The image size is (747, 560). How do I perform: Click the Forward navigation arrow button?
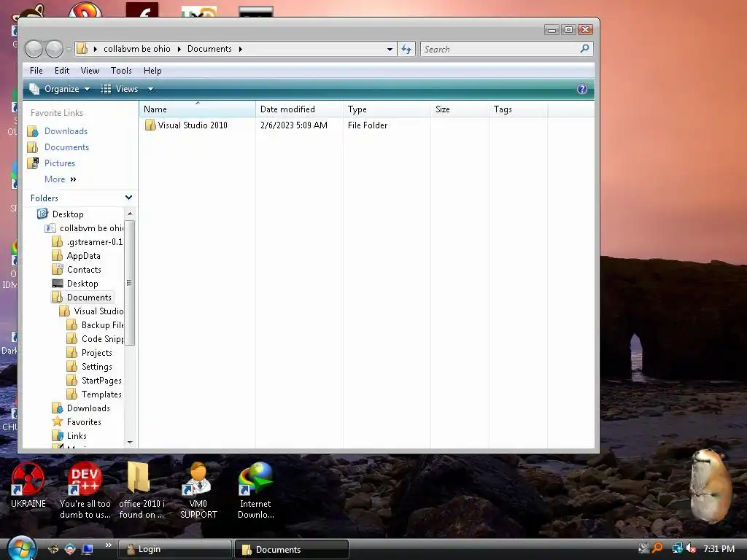54,49
